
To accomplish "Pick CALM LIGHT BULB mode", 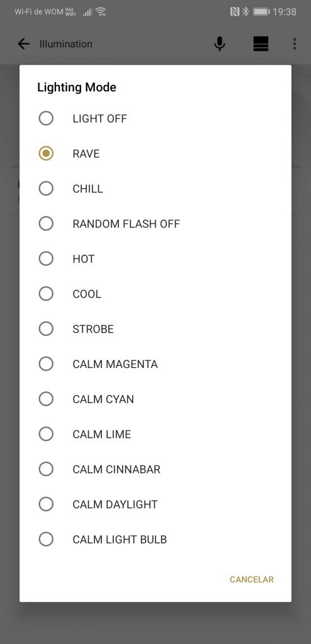I will (x=155, y=539).
